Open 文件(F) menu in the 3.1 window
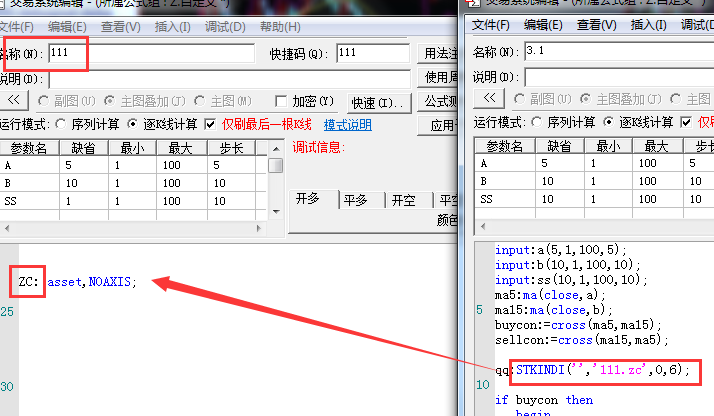714x416 pixels. point(493,24)
